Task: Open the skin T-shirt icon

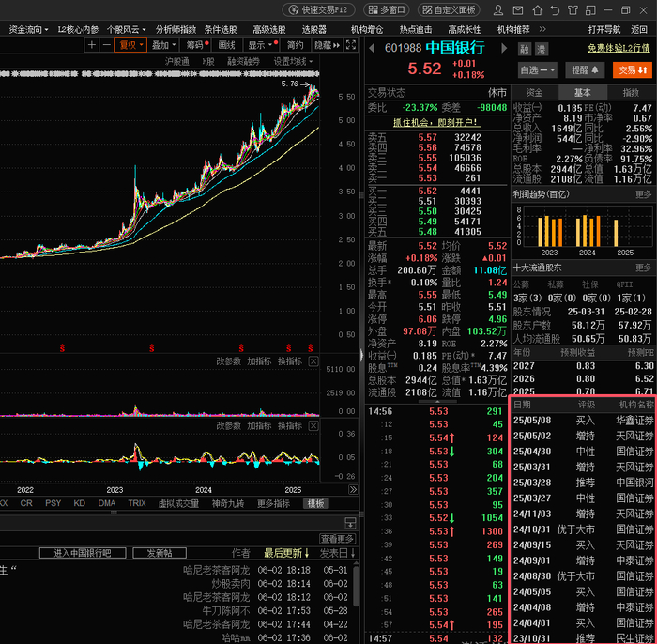Action: (573, 10)
